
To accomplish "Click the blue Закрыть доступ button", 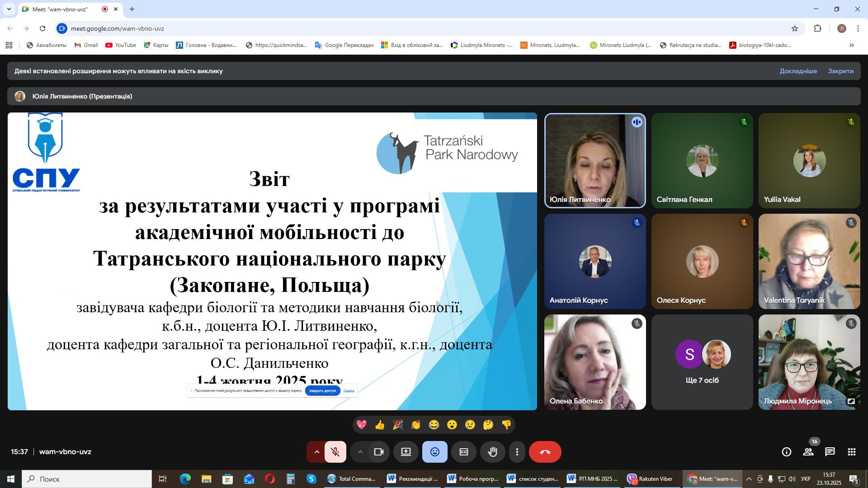I will [x=322, y=391].
